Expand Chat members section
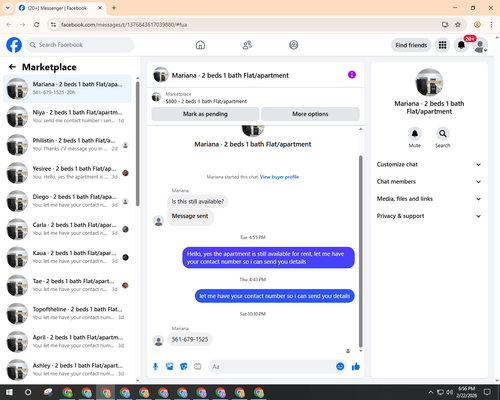This screenshot has width=500, height=400. click(x=429, y=182)
